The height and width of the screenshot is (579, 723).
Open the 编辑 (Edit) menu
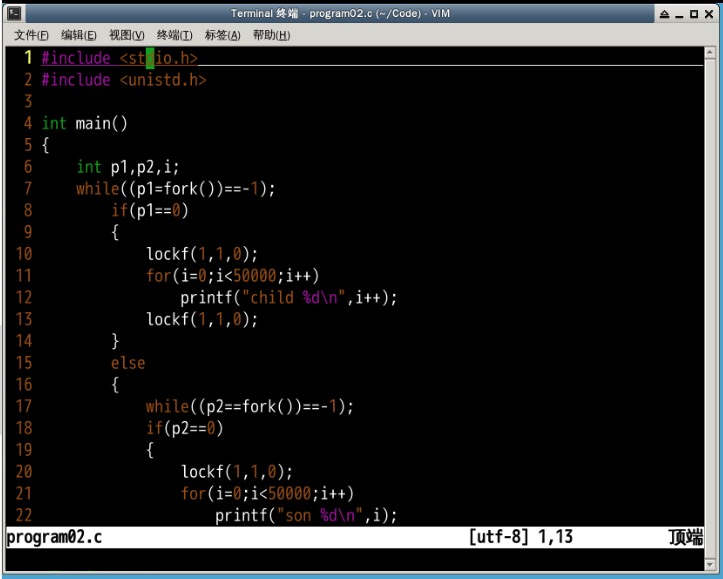coord(80,35)
